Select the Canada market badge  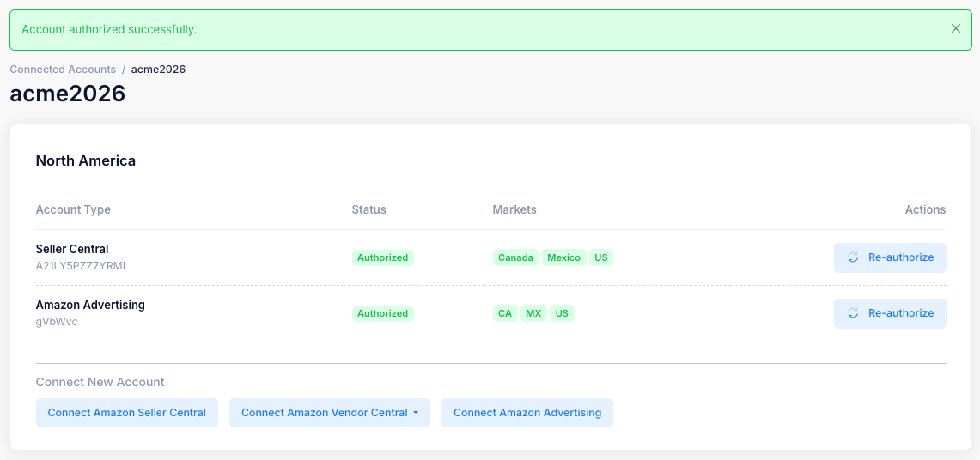[x=515, y=257]
